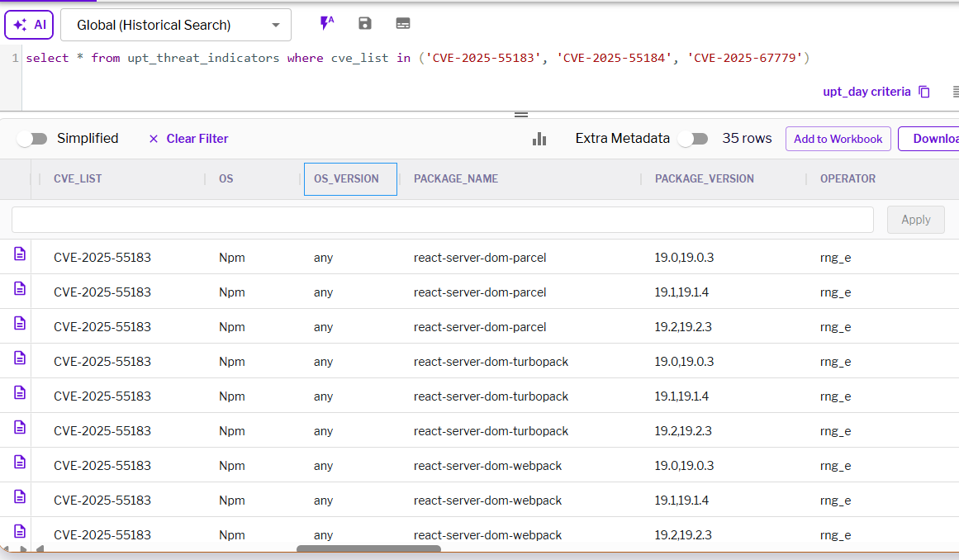This screenshot has height=560, width=959.
Task: Click the lightning auto-format query icon
Action: coord(327,23)
